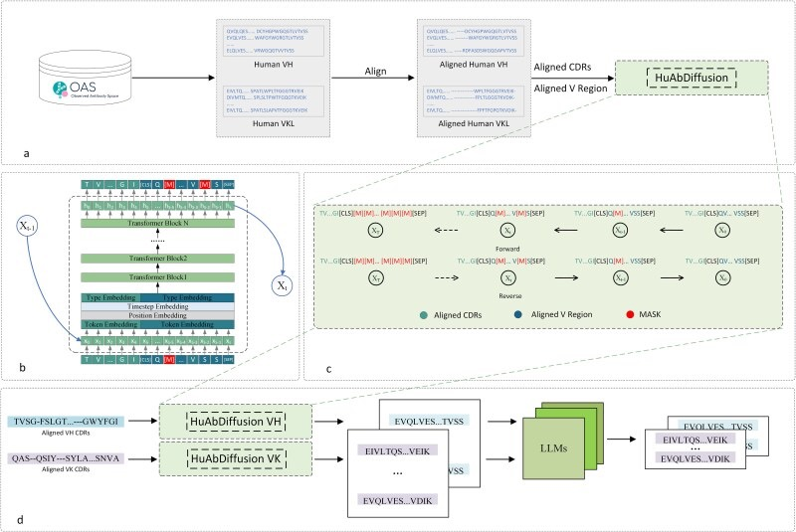Click 'Aligned CDRs' text beside HuAbDiffusion arrow
The width and height of the screenshot is (796, 532).
click(562, 67)
